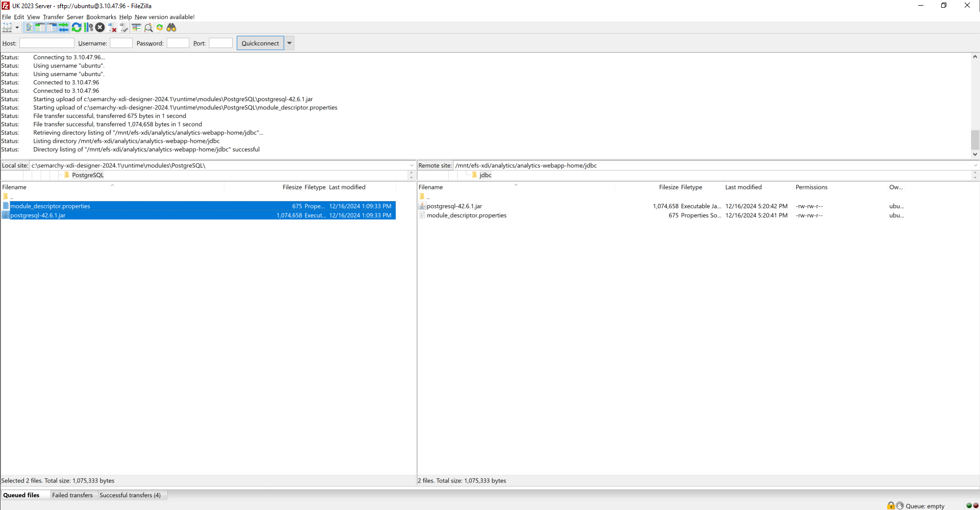Open the Bookmarks menu
980x510 pixels.
click(101, 17)
